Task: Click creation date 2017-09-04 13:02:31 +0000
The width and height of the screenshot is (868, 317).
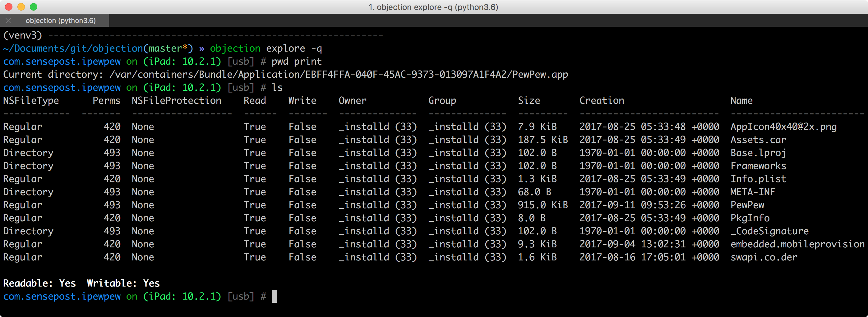Action: pos(649,244)
